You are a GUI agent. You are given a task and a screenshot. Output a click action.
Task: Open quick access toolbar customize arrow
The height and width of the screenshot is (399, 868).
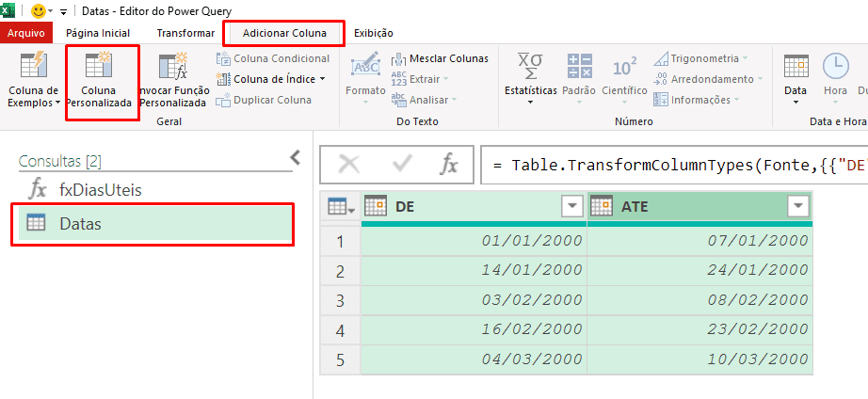coord(64,11)
